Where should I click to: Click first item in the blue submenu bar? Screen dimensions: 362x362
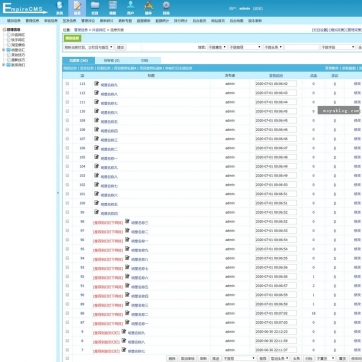click(70, 68)
